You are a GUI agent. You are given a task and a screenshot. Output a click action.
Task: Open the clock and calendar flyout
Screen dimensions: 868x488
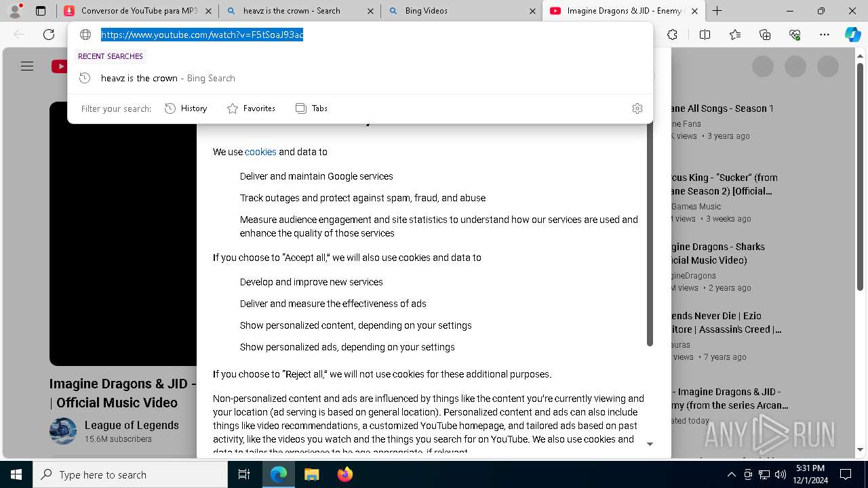click(x=810, y=474)
